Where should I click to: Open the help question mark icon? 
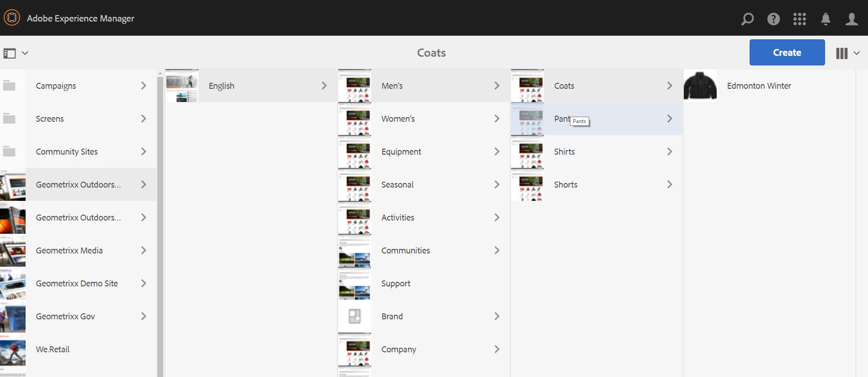click(x=773, y=19)
